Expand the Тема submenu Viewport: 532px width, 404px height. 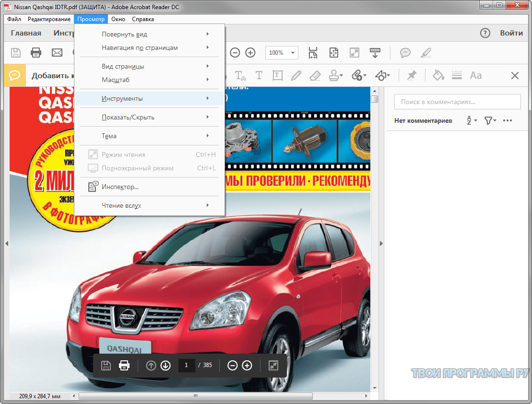pyautogui.click(x=149, y=136)
